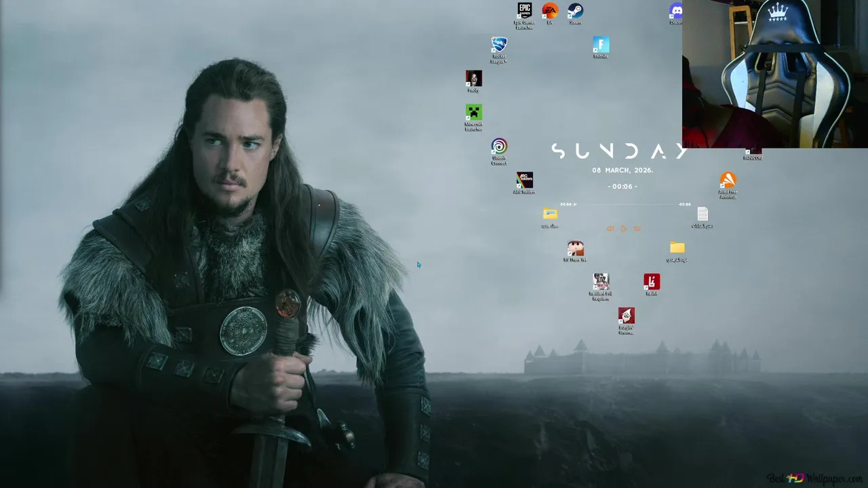The image size is (868, 488).
Task: Launch Rocket League from the desktop
Action: (499, 49)
